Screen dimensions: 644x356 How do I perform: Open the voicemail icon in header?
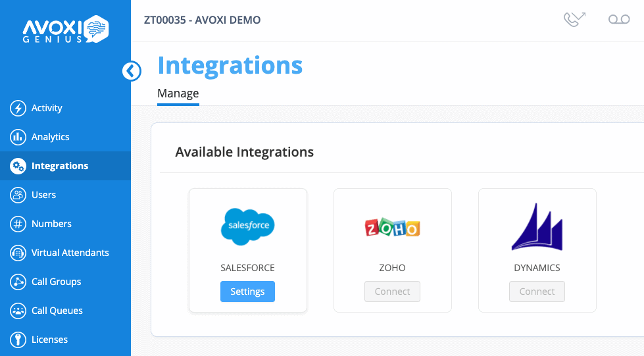tap(619, 20)
